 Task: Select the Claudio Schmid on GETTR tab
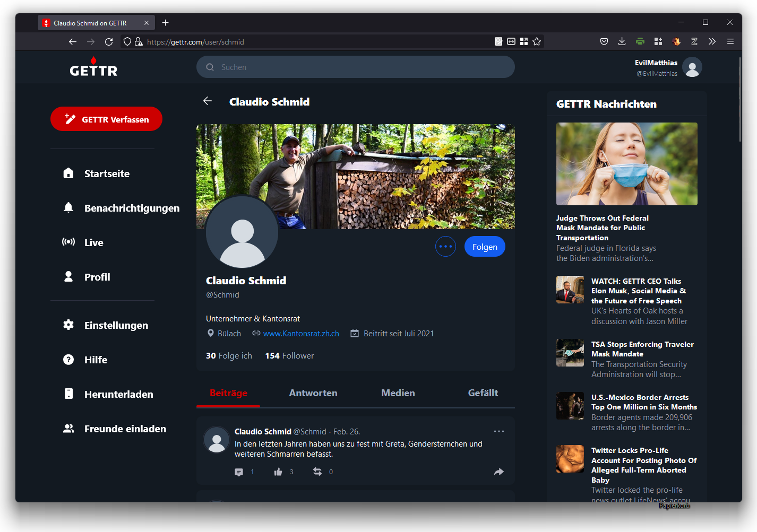pos(96,23)
